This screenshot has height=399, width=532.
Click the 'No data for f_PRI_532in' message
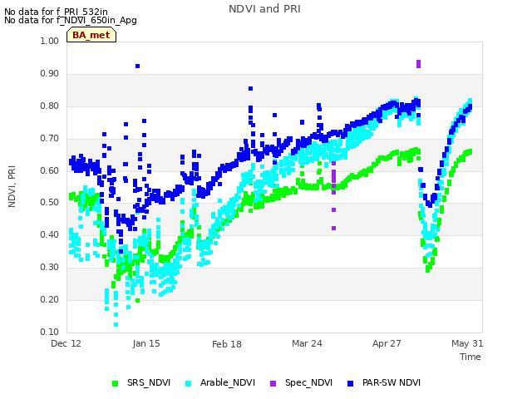point(56,12)
